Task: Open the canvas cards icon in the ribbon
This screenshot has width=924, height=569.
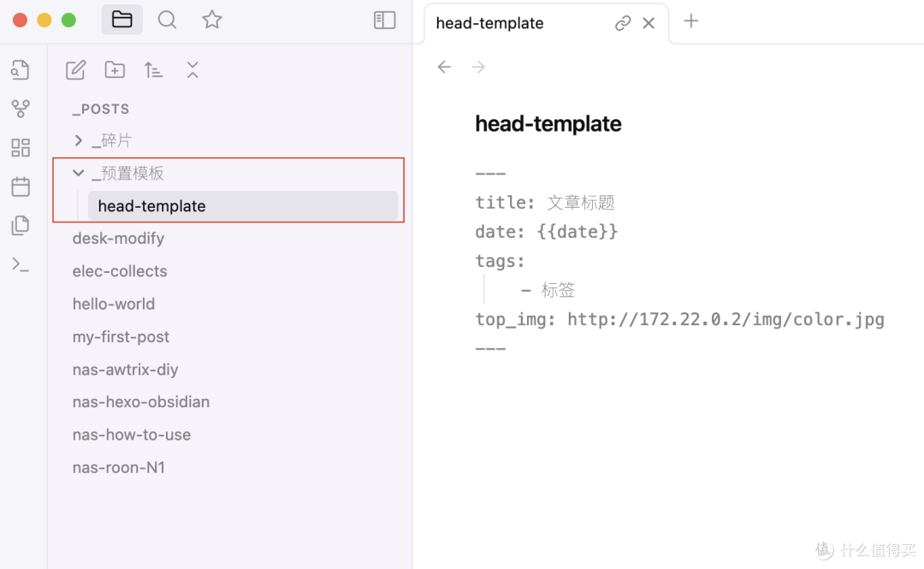Action: (21, 147)
